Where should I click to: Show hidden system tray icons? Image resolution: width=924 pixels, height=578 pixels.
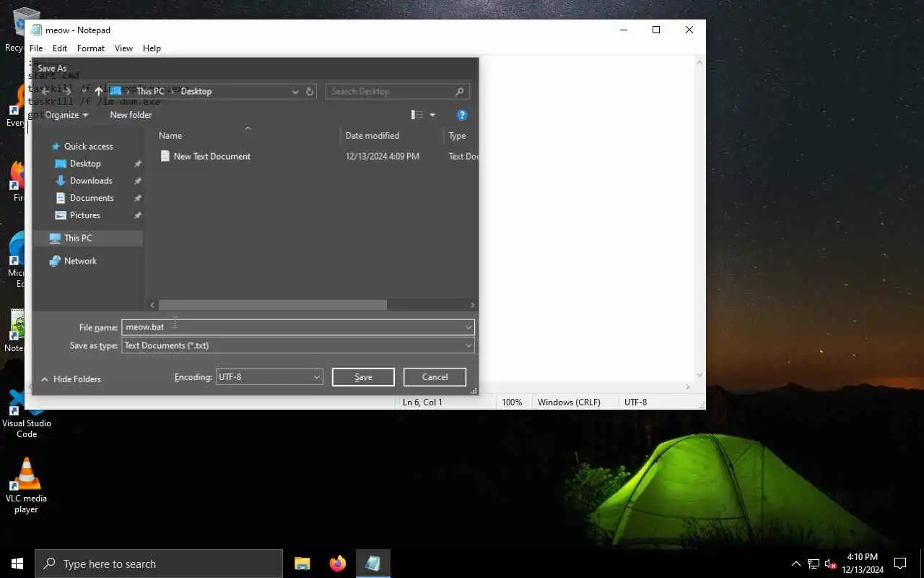click(x=796, y=564)
